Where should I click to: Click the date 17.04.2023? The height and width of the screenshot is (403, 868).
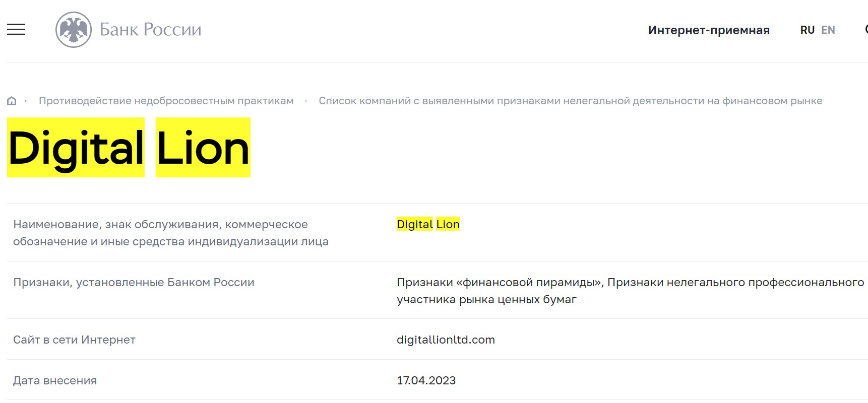click(426, 380)
